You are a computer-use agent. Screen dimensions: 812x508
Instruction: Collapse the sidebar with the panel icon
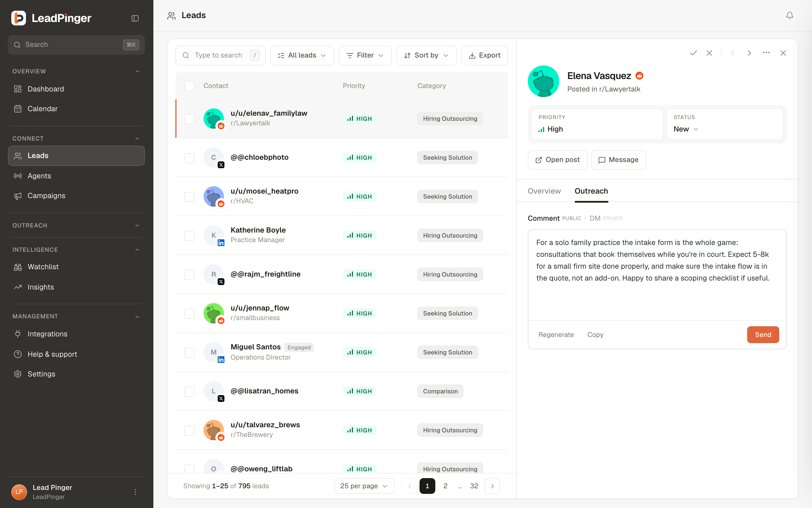135,18
